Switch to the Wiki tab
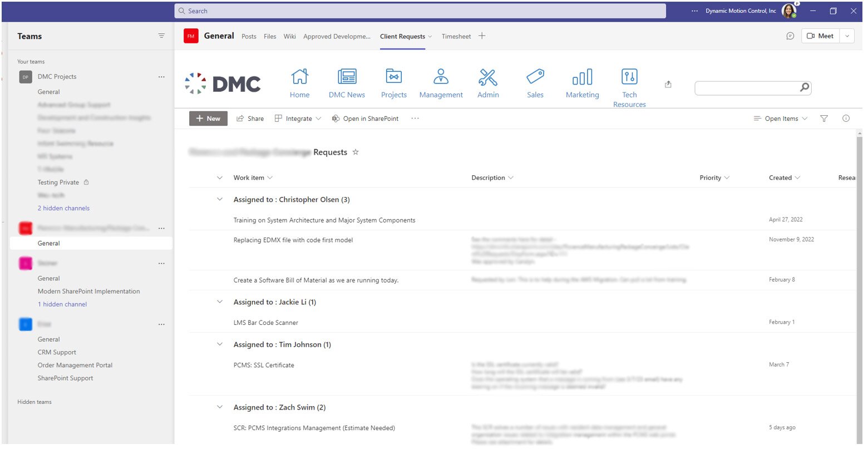 pyautogui.click(x=289, y=36)
